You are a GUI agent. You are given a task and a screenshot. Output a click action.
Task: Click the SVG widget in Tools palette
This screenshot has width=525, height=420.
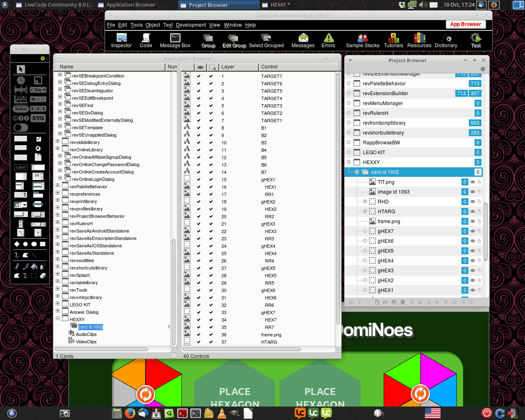[38, 118]
